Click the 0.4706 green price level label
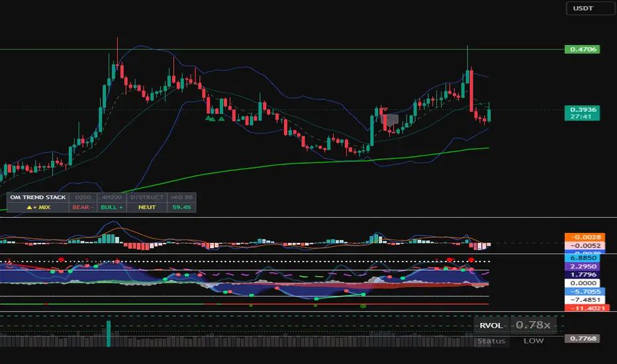617x364 pixels. (x=583, y=49)
